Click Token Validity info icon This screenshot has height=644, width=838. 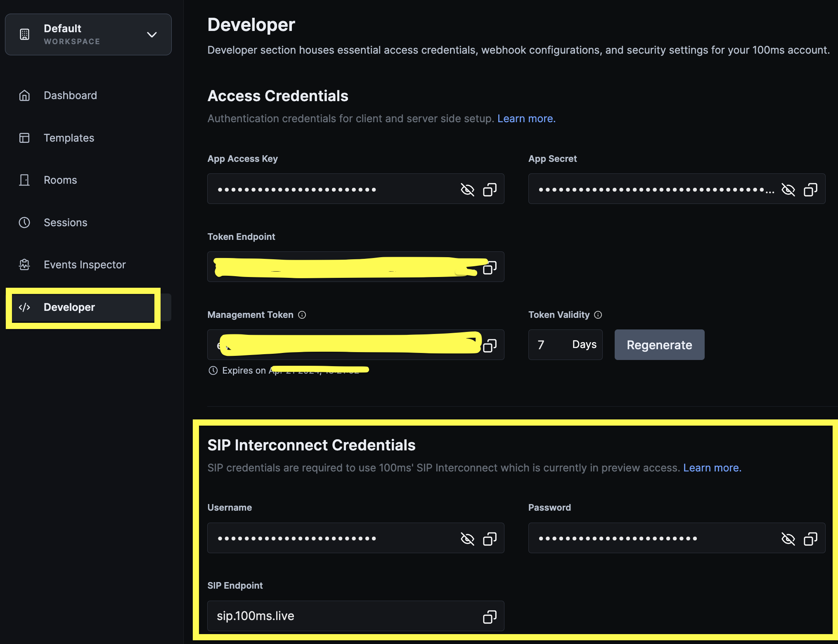(x=598, y=315)
